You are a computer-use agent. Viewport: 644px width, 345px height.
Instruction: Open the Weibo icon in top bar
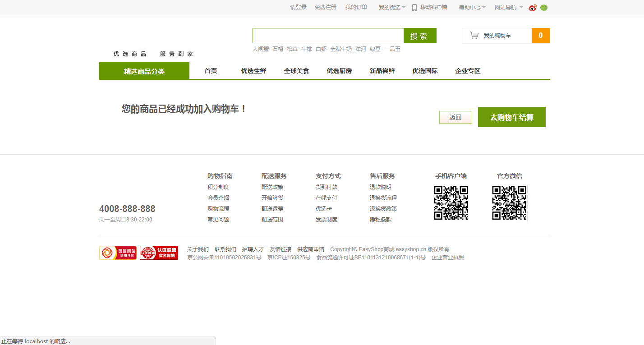click(533, 8)
